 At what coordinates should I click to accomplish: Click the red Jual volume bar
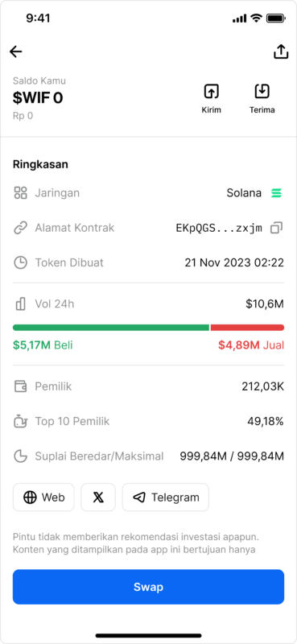pyautogui.click(x=247, y=328)
